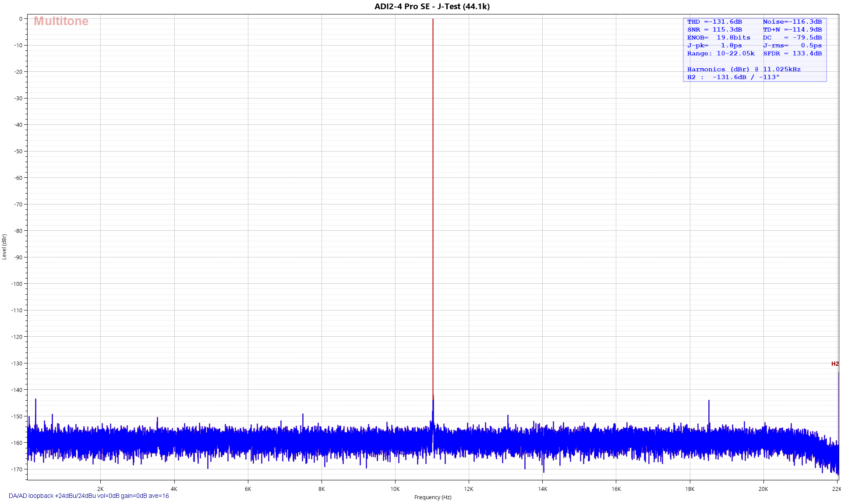Click the -170 level axis tick label
Image resolution: width=841 pixels, height=504 pixels.
coord(17,469)
